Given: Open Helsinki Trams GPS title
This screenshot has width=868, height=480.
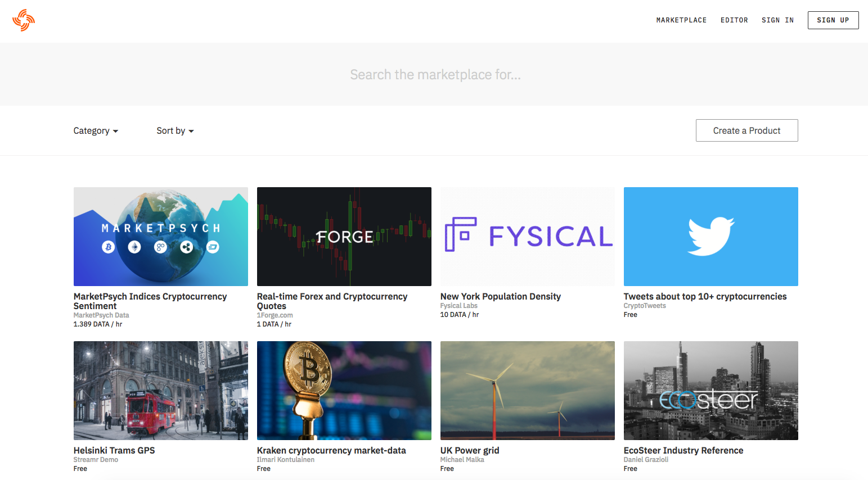Looking at the screenshot, I should point(114,450).
